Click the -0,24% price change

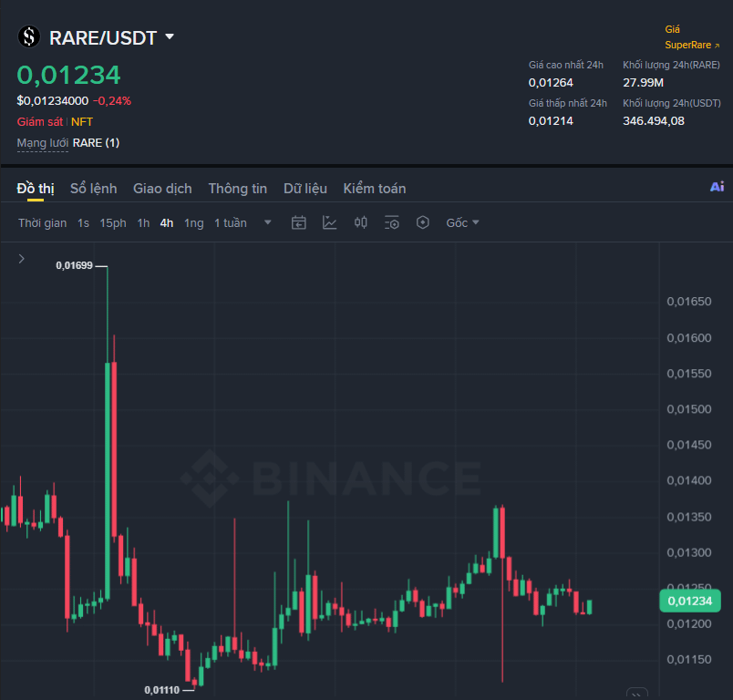click(x=112, y=101)
